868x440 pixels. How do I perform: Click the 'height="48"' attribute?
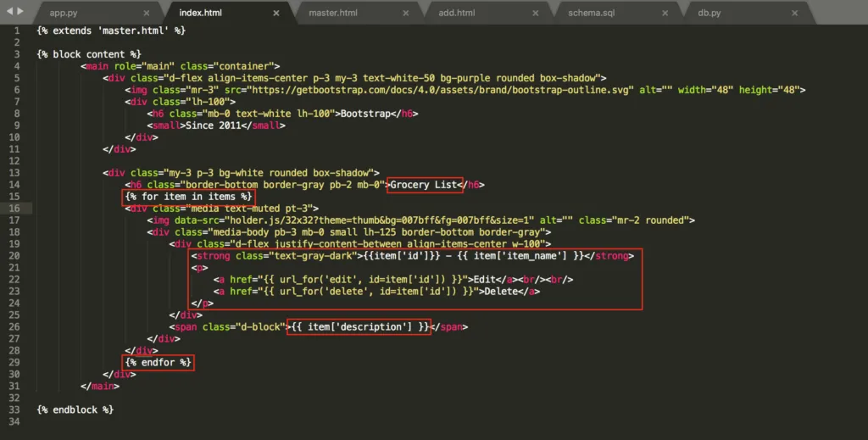769,90
